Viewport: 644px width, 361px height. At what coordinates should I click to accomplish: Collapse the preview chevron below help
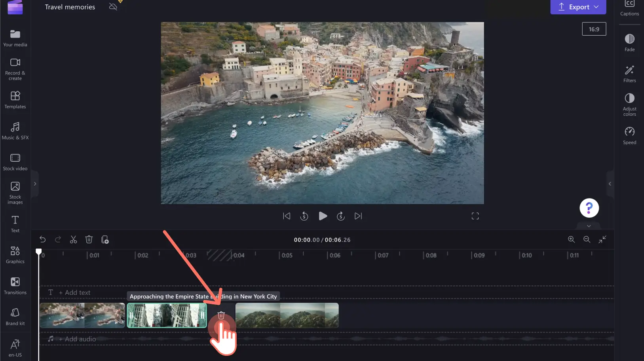pos(589,226)
